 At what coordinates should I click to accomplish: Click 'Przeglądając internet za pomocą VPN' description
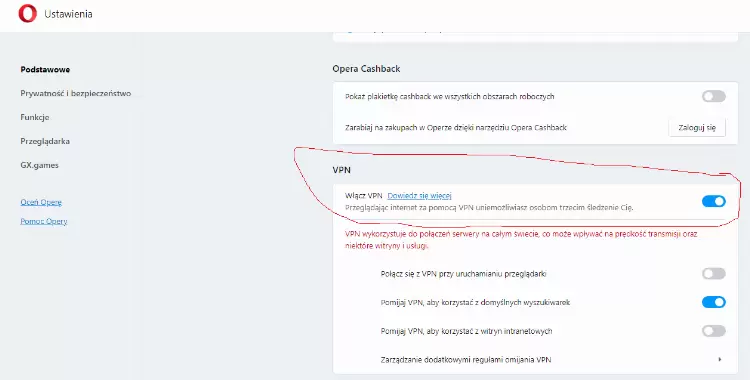(x=489, y=208)
